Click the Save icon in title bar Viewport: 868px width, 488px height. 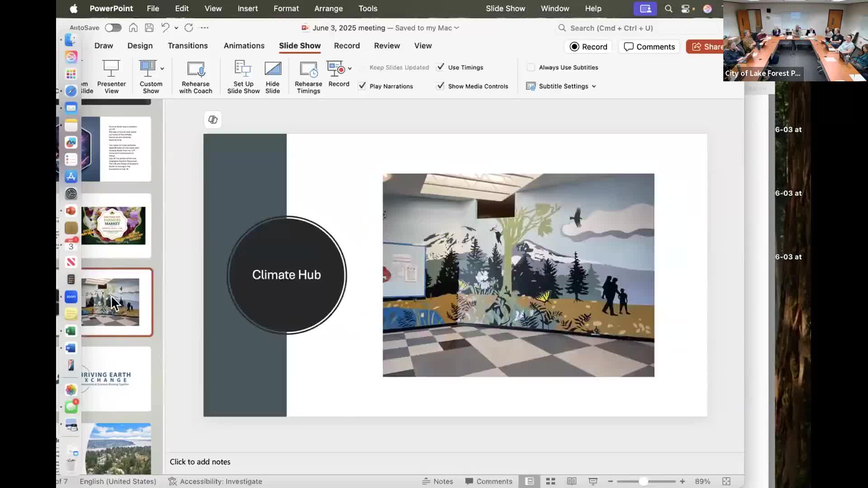pyautogui.click(x=149, y=28)
